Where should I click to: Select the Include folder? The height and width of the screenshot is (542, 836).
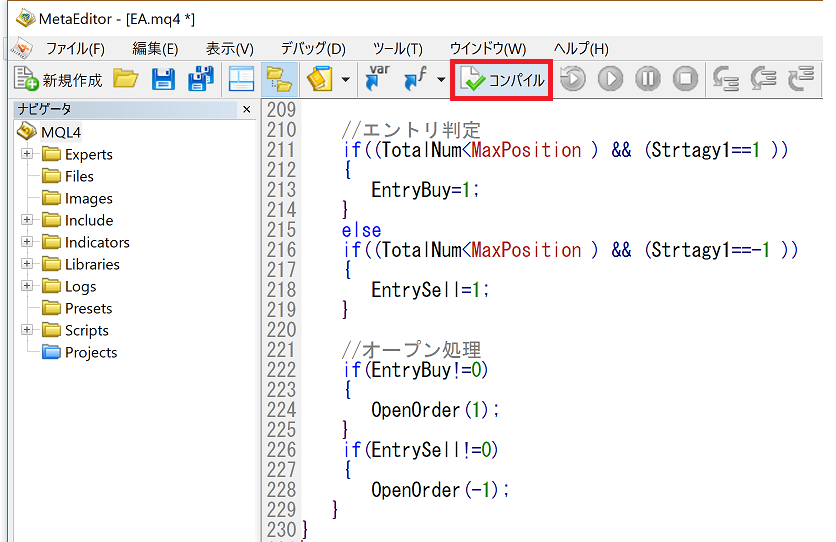(89, 220)
